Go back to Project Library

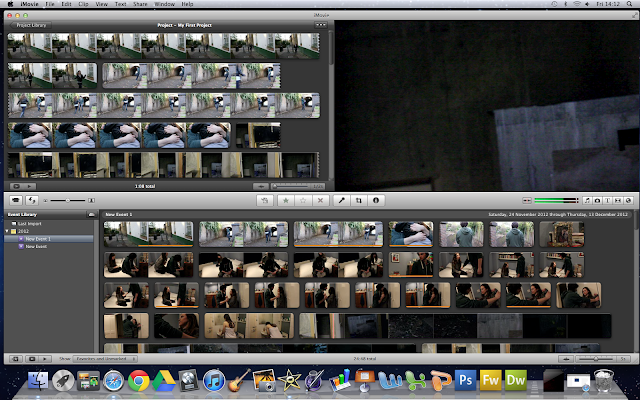pyautogui.click(x=31, y=25)
